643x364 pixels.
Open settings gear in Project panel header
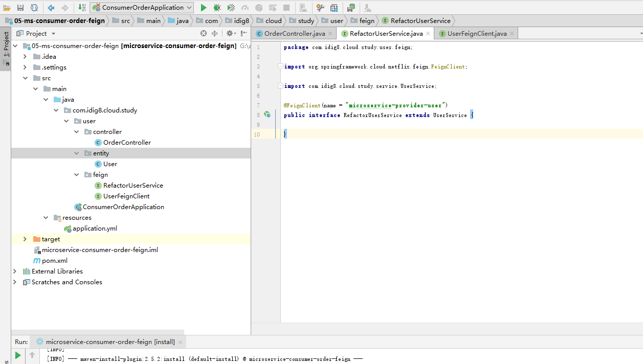[230, 33]
